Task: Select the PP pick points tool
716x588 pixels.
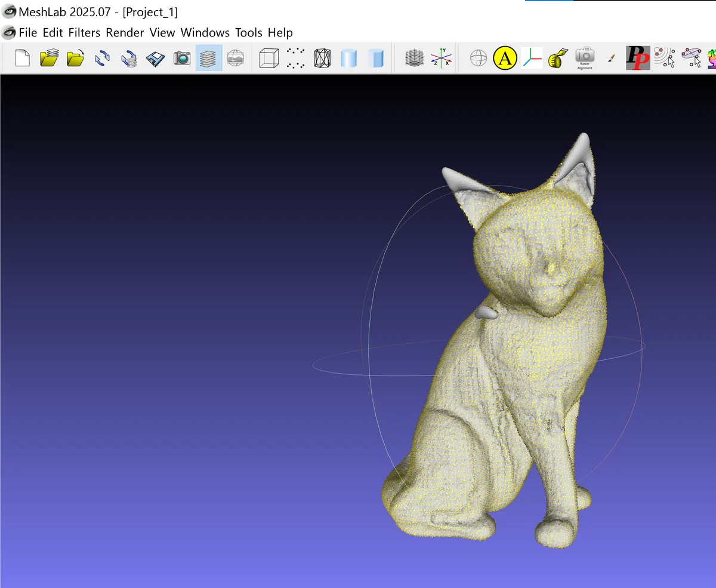Action: [x=638, y=58]
